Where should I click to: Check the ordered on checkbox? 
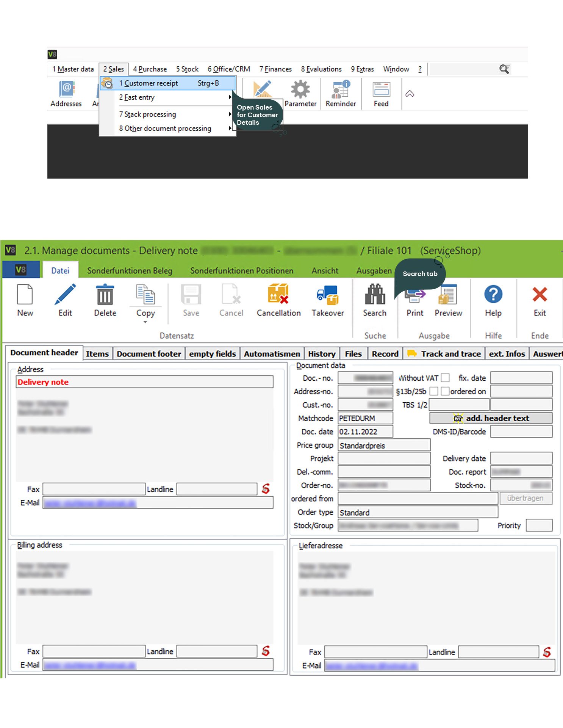click(x=446, y=391)
